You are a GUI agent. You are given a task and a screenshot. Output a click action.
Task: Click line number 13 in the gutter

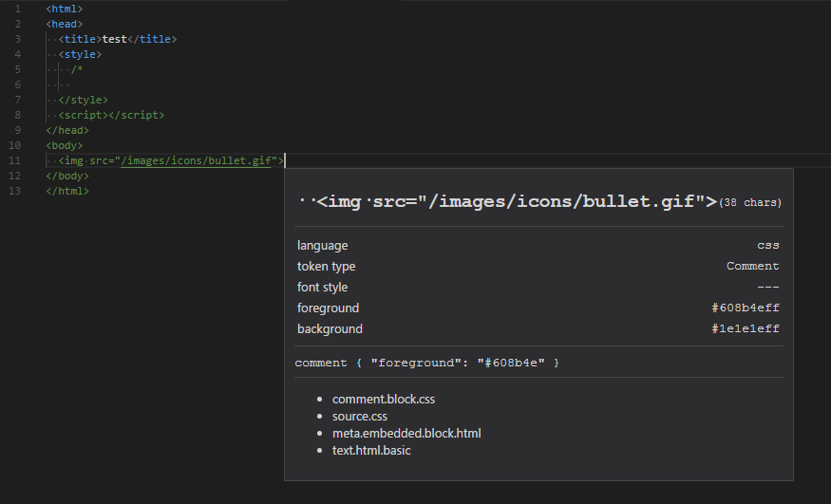(x=15, y=191)
